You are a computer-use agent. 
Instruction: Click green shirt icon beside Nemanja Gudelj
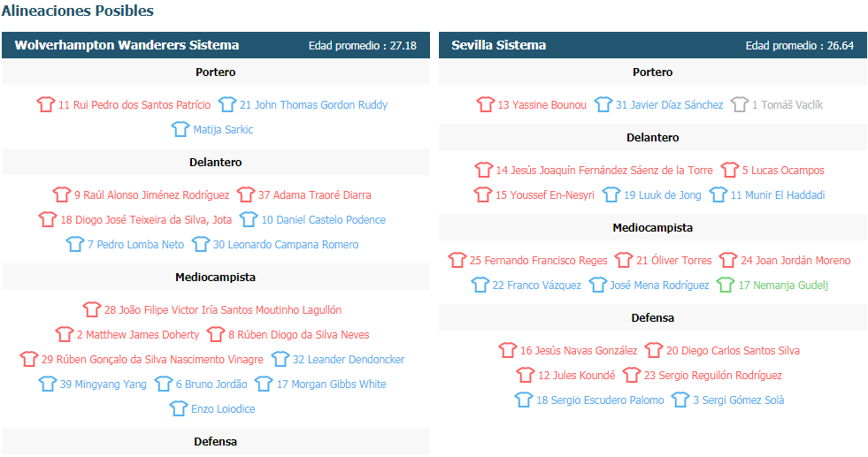[x=726, y=285]
